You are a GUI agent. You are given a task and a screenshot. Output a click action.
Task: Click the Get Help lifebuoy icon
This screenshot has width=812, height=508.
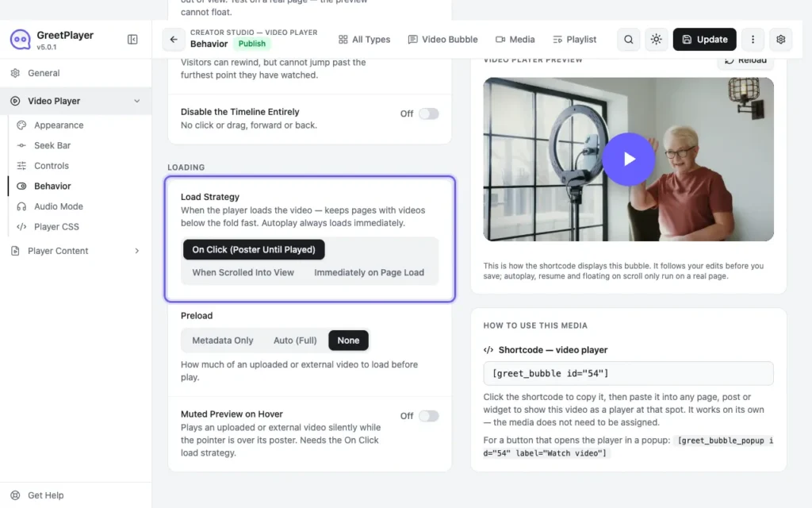[x=16, y=495]
